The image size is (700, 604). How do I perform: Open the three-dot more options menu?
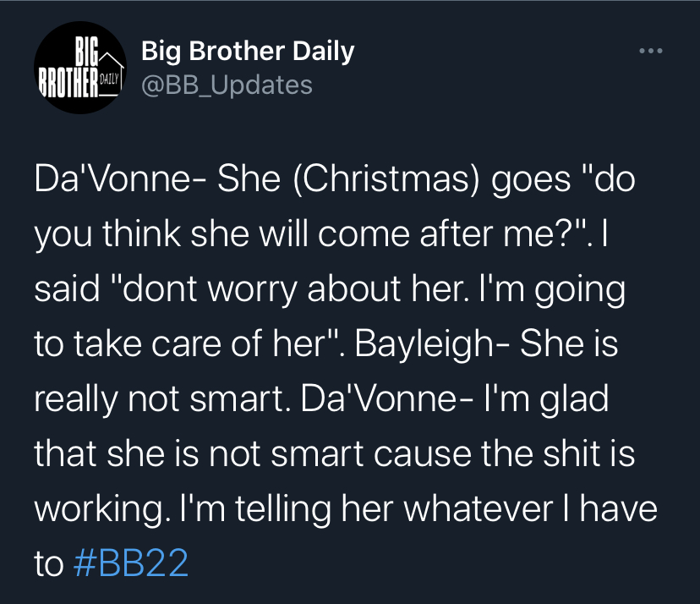(651, 51)
